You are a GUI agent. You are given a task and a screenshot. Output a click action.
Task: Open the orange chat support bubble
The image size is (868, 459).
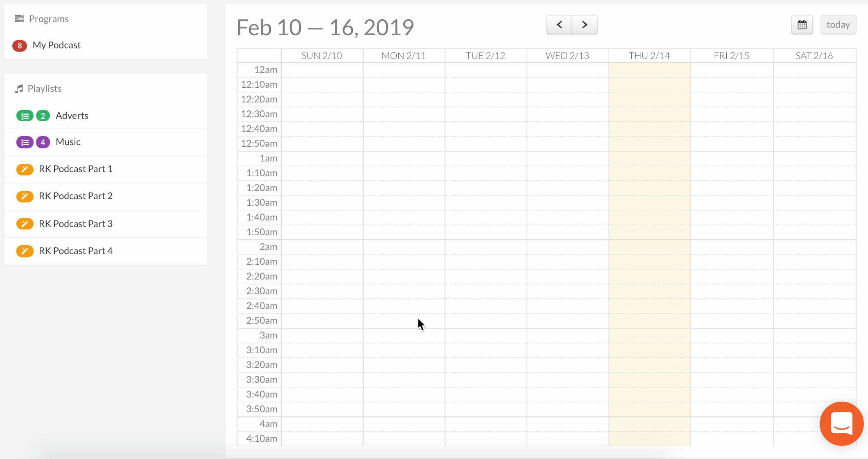point(841,424)
